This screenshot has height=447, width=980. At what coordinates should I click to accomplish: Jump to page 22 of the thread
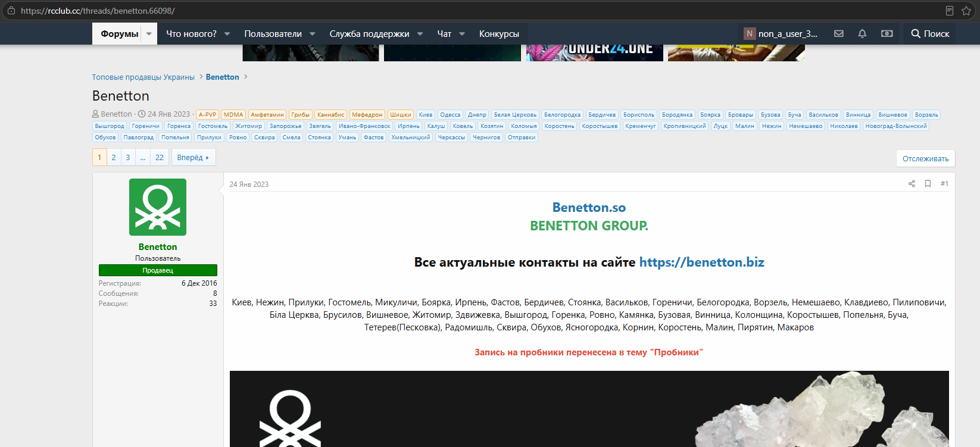click(x=160, y=158)
